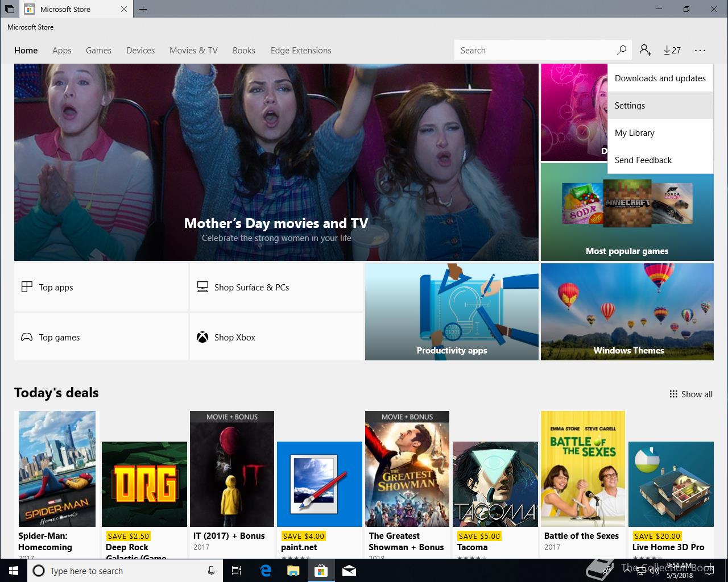The image size is (728, 582).
Task: Open the Windows Themes tile
Action: pos(627,311)
